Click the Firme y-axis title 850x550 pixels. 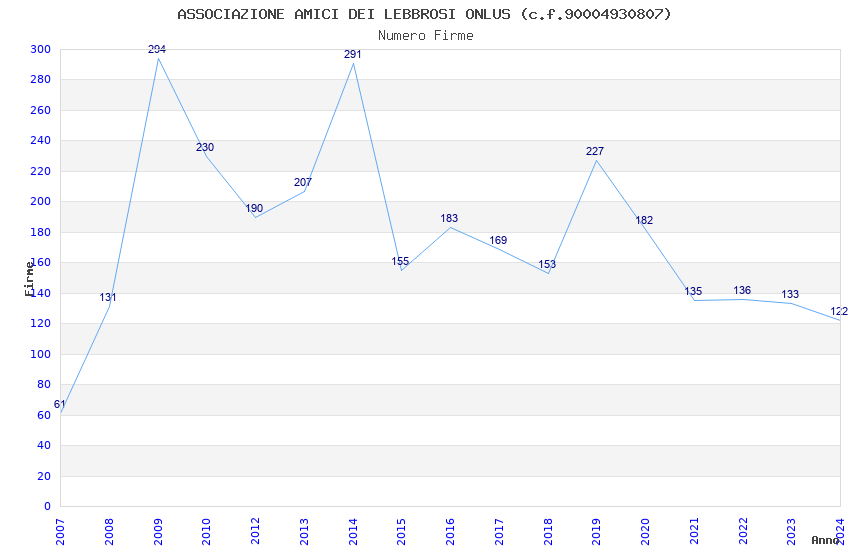(29, 279)
